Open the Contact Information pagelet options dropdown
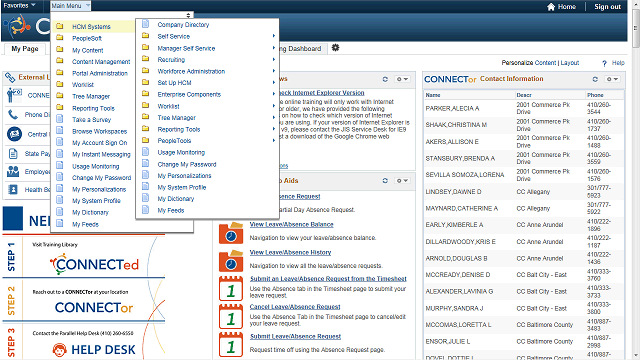Screen dimensions: 640x360 point(612,79)
